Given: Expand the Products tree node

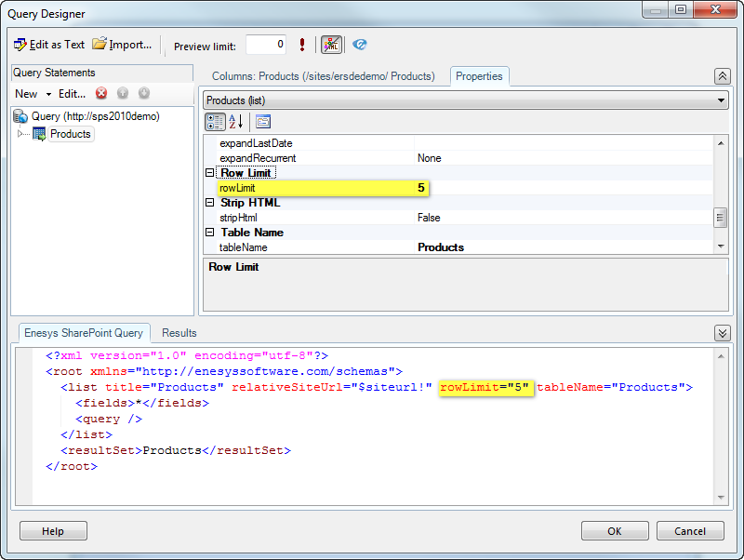Looking at the screenshot, I should click(20, 134).
